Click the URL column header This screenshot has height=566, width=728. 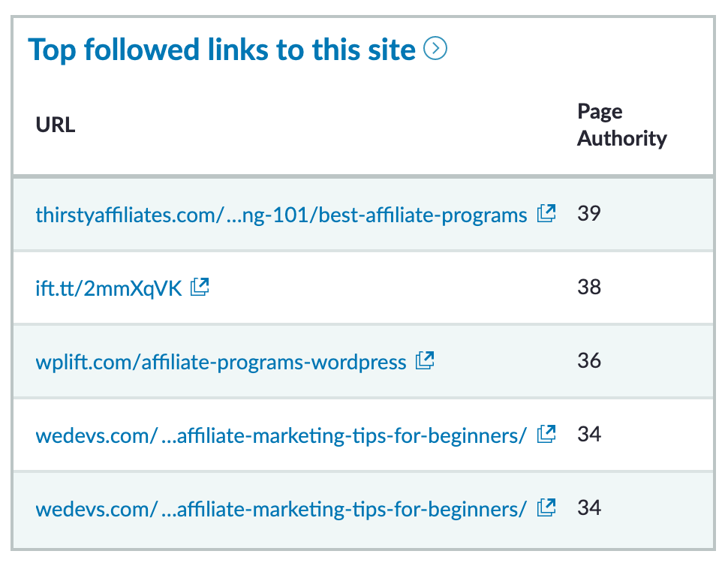(x=56, y=125)
